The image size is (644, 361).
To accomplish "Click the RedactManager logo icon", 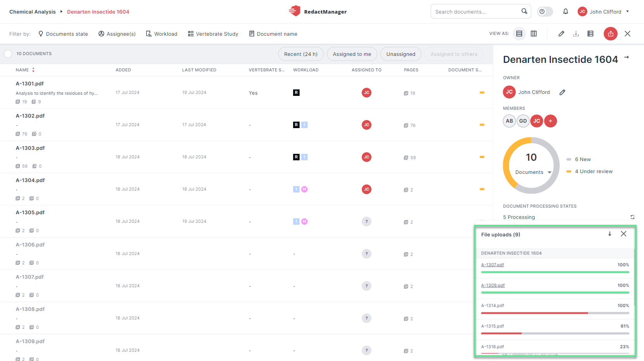I will pyautogui.click(x=295, y=11).
